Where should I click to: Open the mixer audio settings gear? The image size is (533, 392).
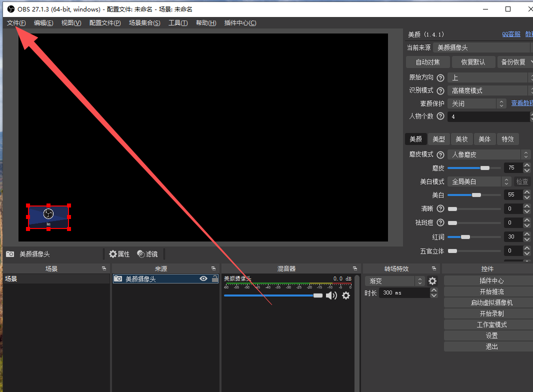(346, 295)
